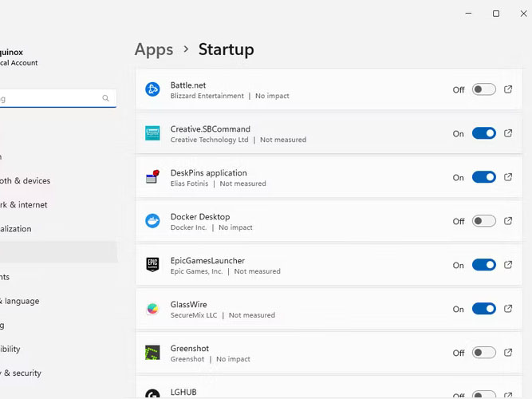Click Greenshot's No impact label
The height and width of the screenshot is (399, 532).
point(233,359)
